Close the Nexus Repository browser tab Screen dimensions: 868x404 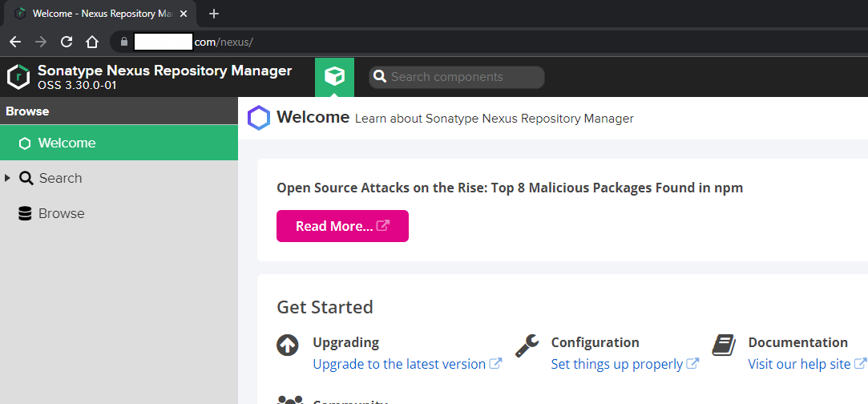(184, 14)
